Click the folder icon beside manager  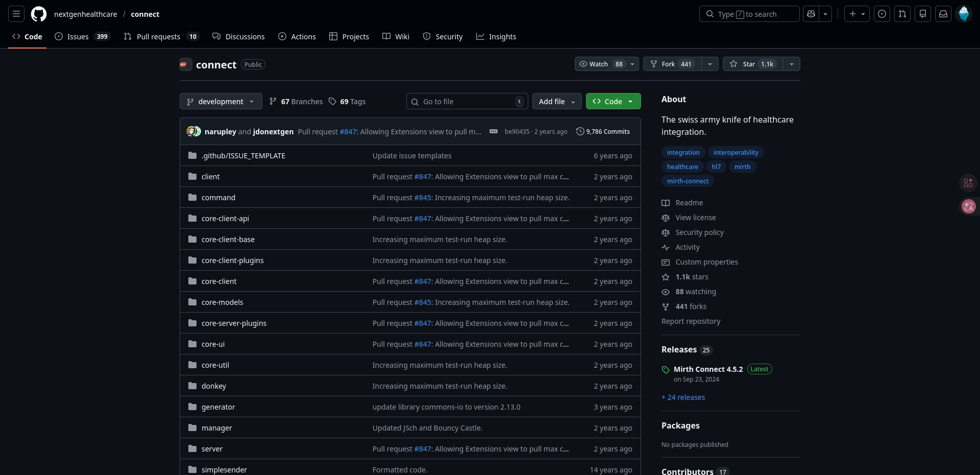click(192, 428)
